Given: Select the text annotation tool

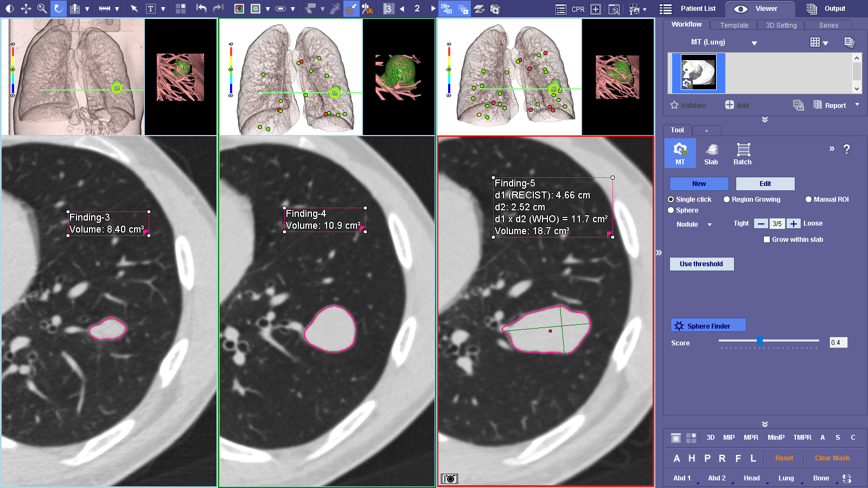Looking at the screenshot, I should [x=151, y=9].
